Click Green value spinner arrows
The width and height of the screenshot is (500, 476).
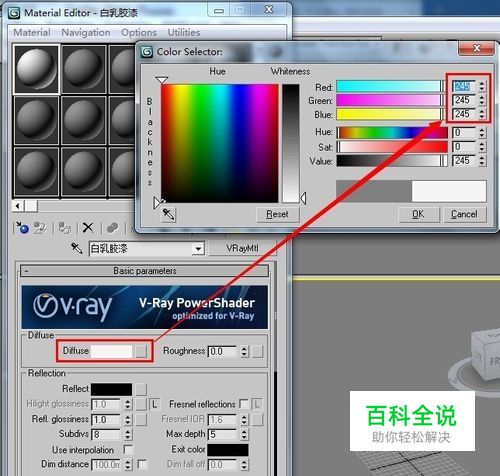[482, 100]
